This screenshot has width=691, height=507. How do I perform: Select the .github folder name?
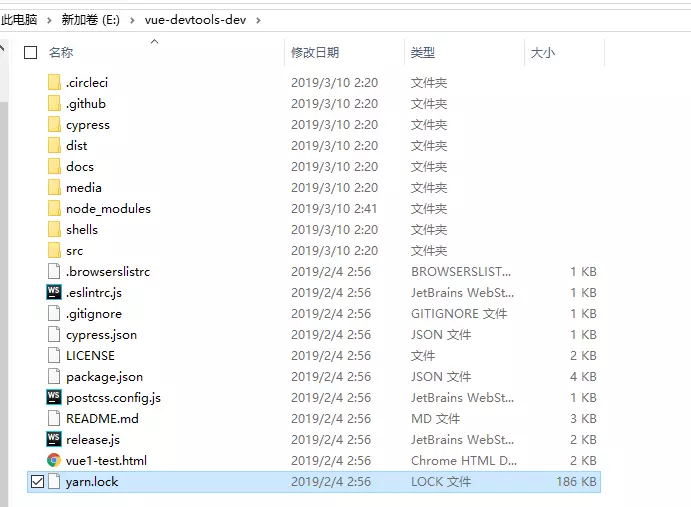tap(86, 104)
